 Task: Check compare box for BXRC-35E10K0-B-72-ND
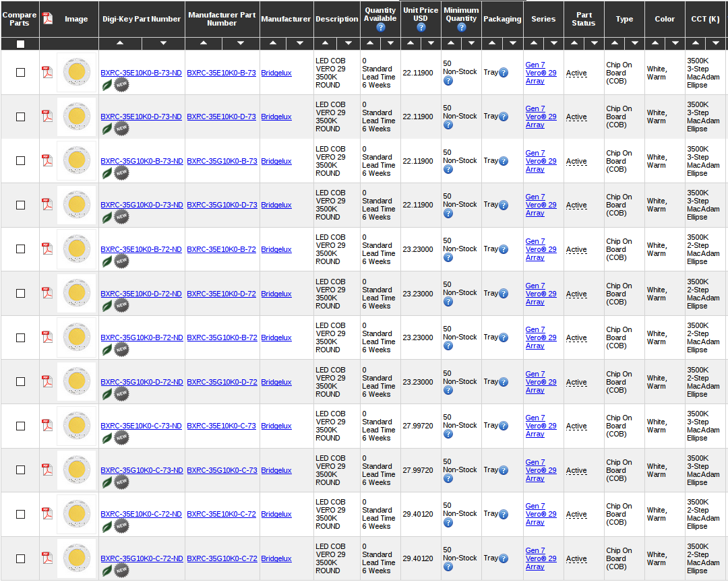click(20, 249)
